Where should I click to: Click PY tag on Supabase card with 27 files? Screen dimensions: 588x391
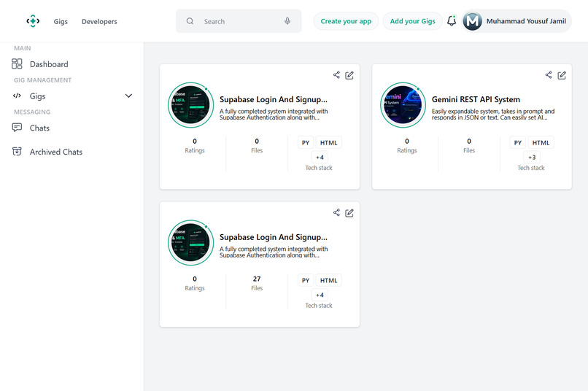[306, 280]
